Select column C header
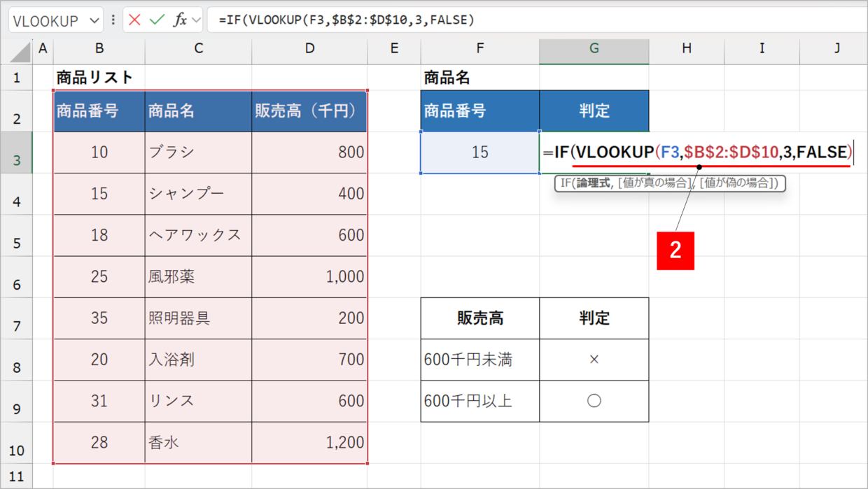 [x=199, y=48]
